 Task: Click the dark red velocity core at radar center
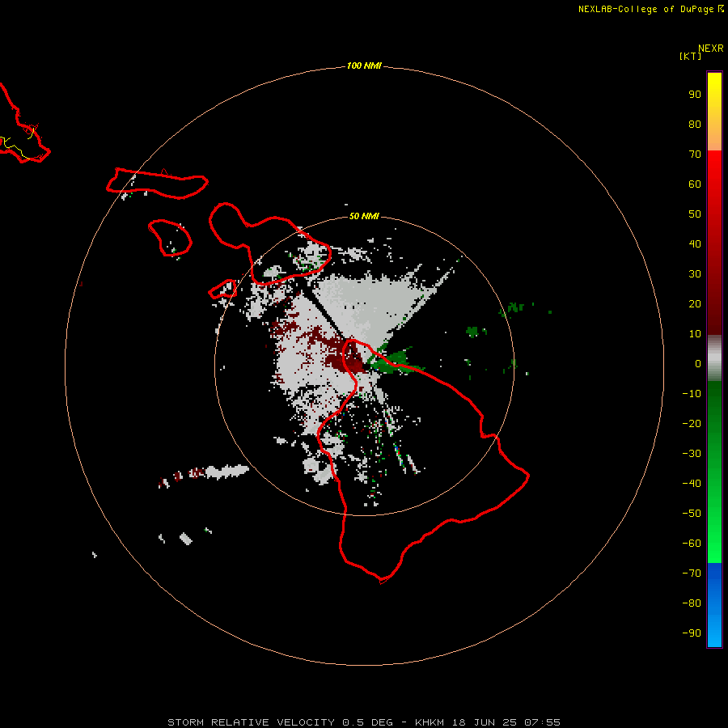coord(346,358)
